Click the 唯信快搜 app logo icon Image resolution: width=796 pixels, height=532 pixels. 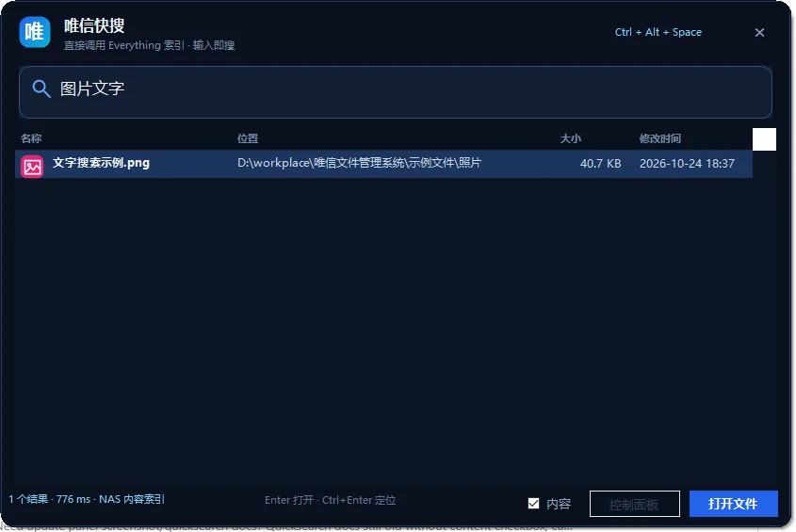point(35,32)
